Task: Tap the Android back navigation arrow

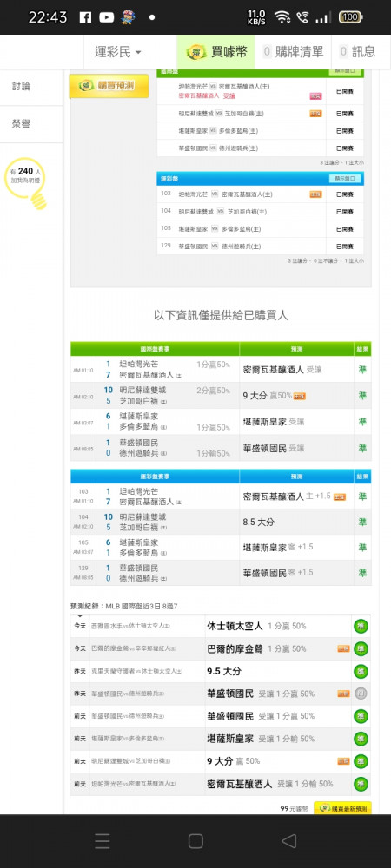Action: click(288, 841)
